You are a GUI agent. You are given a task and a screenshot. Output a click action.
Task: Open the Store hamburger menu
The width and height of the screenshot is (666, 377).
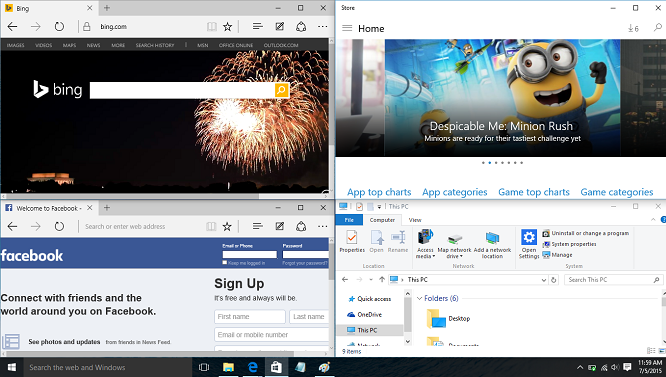click(x=347, y=28)
